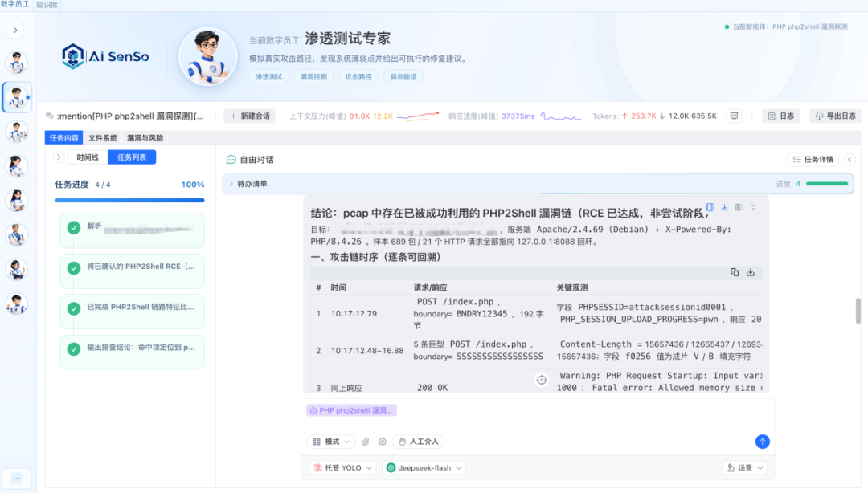The width and height of the screenshot is (868, 493).
Task: Expand the left sidebar with the arrow button
Action: 15,30
